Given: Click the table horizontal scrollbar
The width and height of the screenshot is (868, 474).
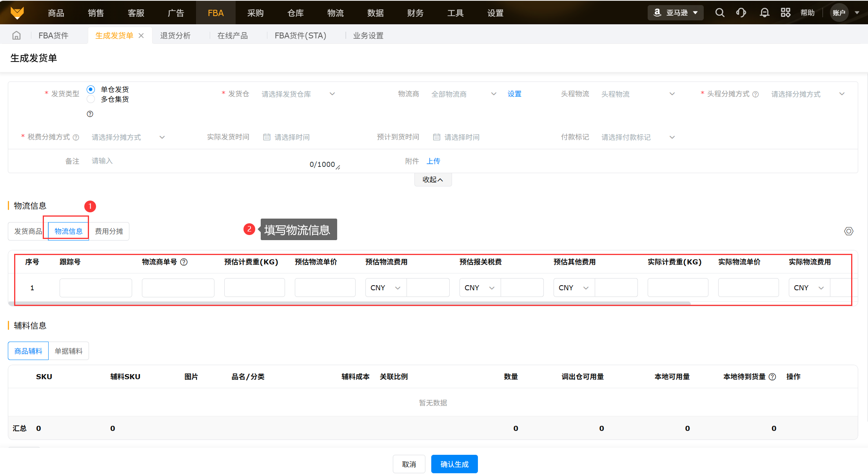Looking at the screenshot, I should point(349,303).
